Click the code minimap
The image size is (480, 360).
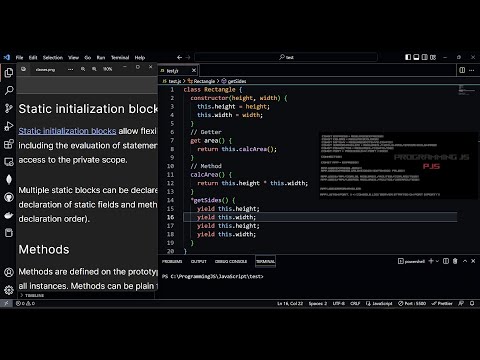click(466, 90)
